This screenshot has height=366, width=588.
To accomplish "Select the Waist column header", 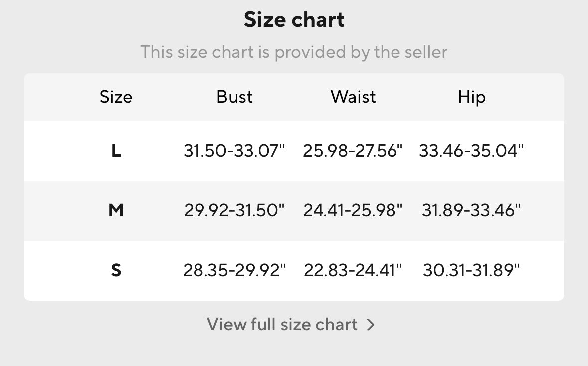I will coord(353,97).
